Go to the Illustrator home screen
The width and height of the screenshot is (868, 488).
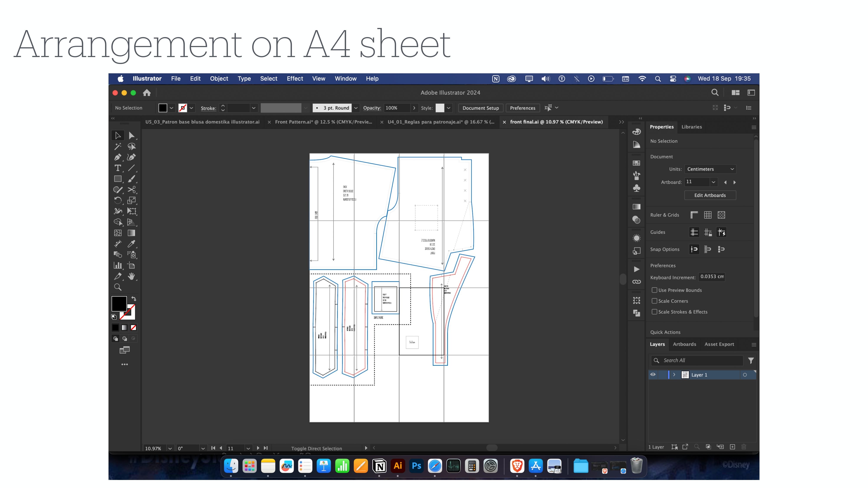(146, 93)
